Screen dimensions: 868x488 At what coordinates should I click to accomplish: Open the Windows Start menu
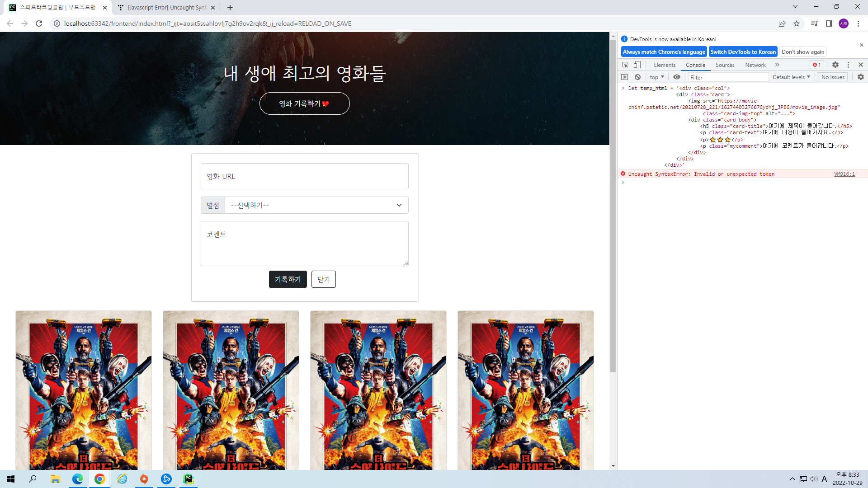click(x=11, y=479)
